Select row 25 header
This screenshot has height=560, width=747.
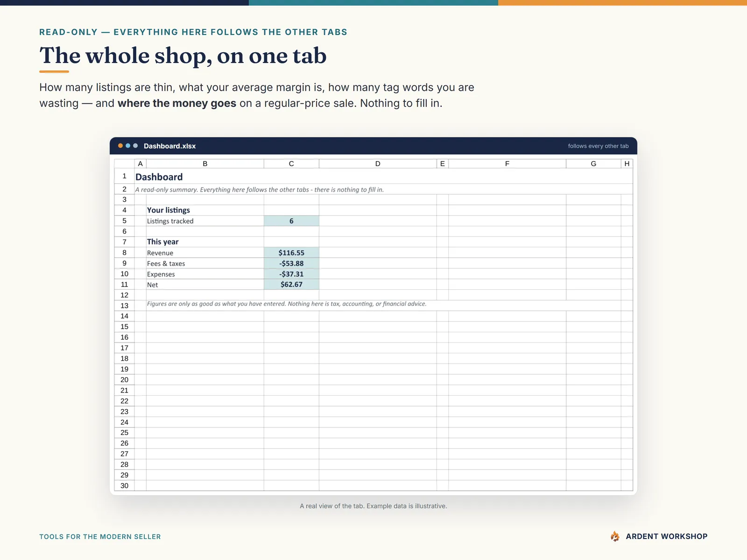coord(125,433)
